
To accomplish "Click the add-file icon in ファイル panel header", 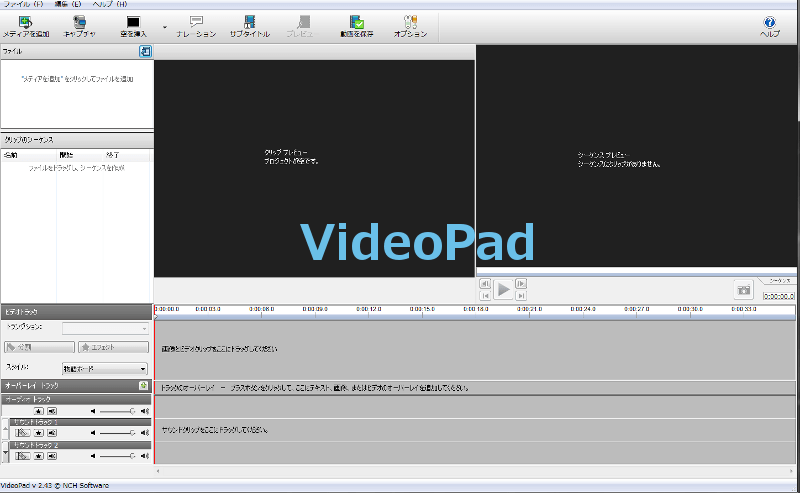I will click(145, 52).
